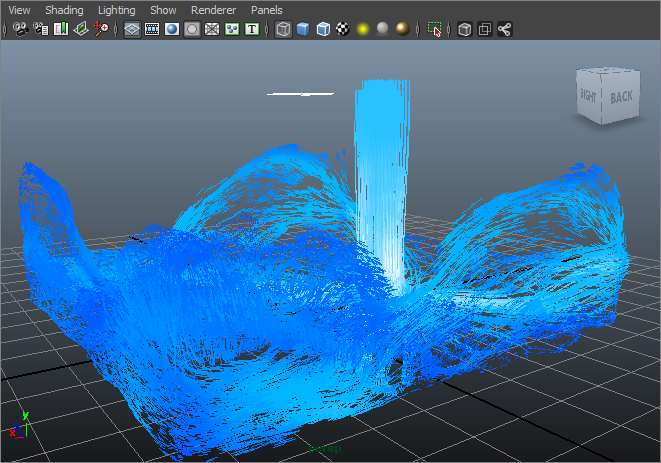The height and width of the screenshot is (463, 661).
Task: Click Use All Lights yellow icon
Action: click(x=363, y=29)
